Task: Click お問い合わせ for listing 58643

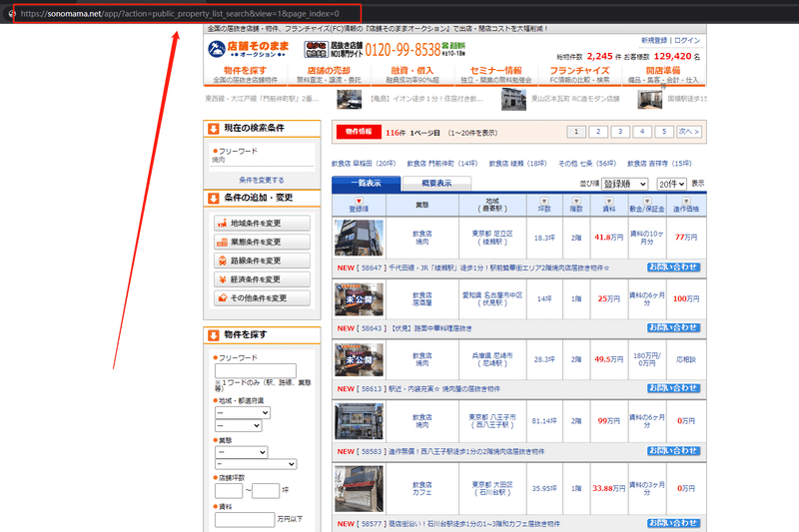Action: (x=673, y=327)
